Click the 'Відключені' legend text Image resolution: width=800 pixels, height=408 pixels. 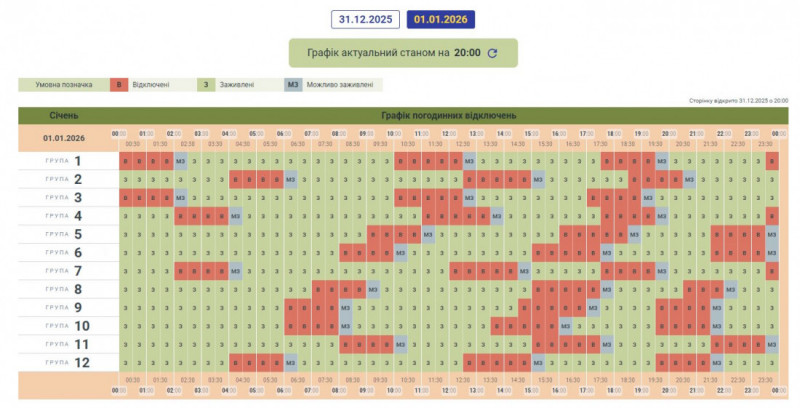point(151,85)
